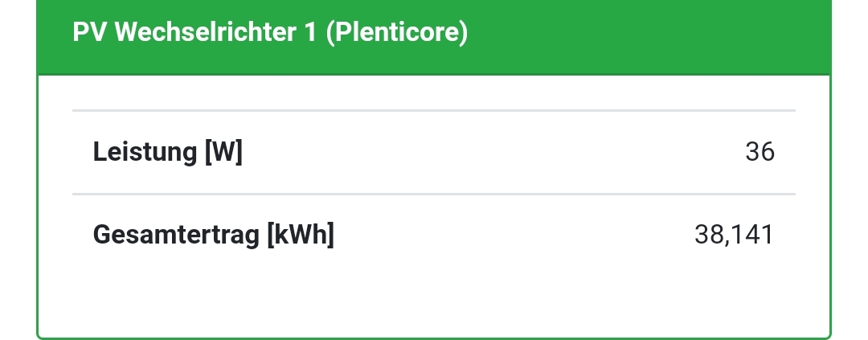Click blank space in the Leistung row
Screen dimensions: 868x340
[482, 151]
